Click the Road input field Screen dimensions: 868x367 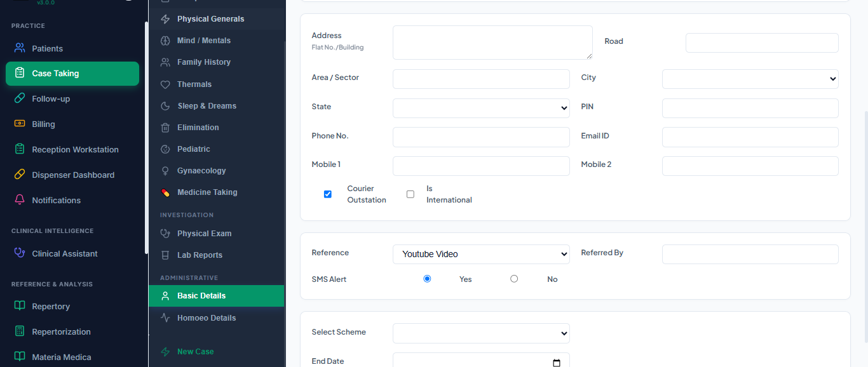click(762, 43)
